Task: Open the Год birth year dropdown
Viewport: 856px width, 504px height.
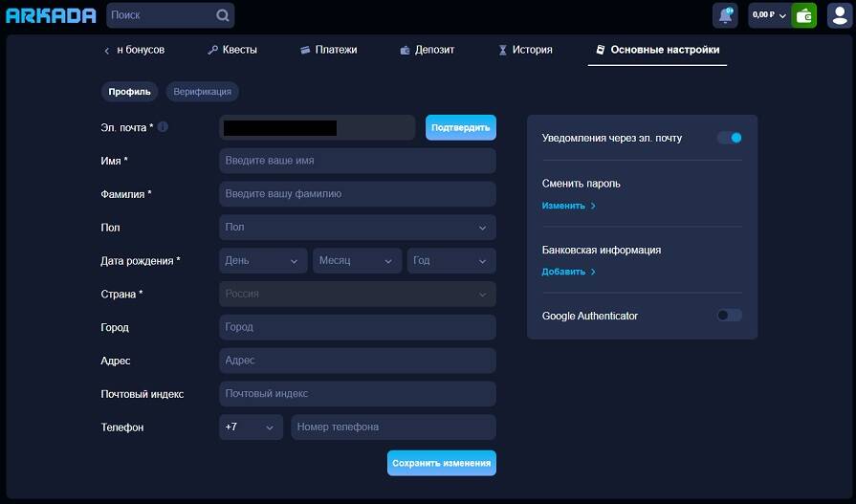Action: pyautogui.click(x=451, y=260)
